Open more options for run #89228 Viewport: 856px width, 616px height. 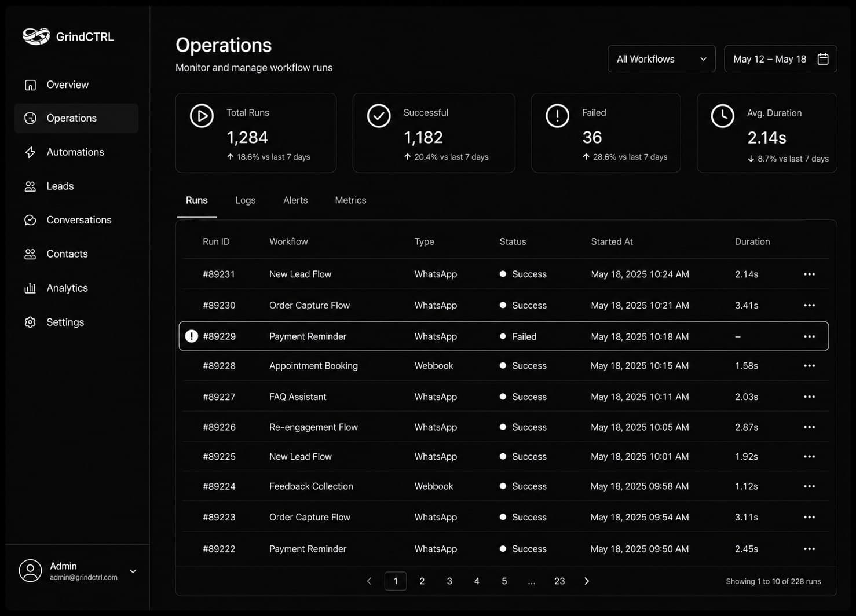point(810,366)
